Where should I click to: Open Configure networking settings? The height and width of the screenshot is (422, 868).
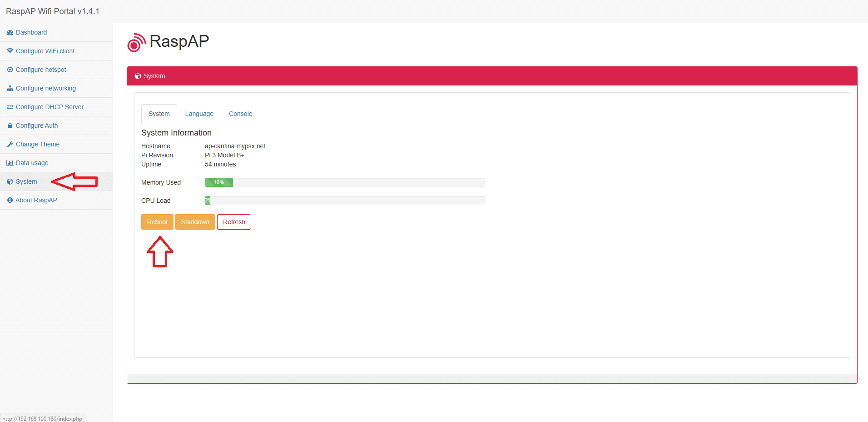(46, 88)
